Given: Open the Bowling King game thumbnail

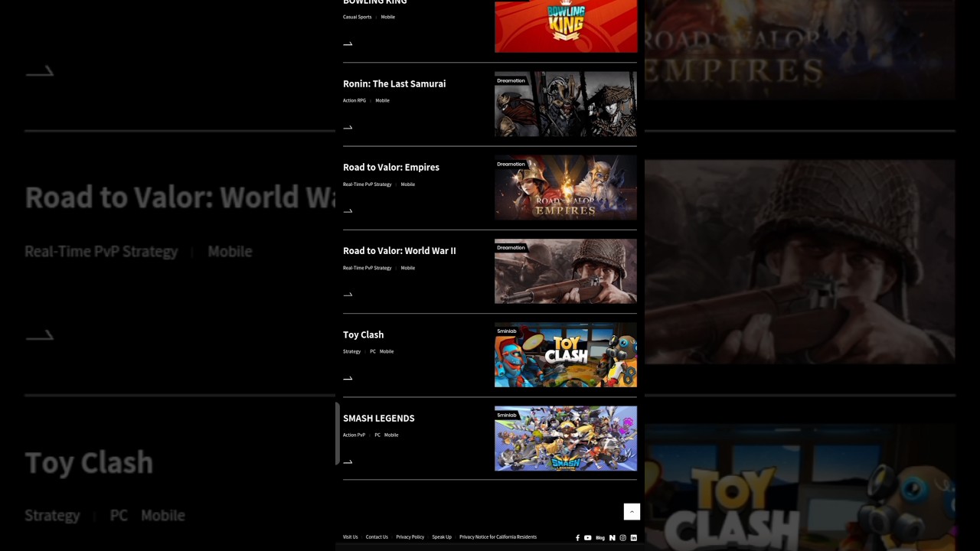Looking at the screenshot, I should pyautogui.click(x=566, y=26).
